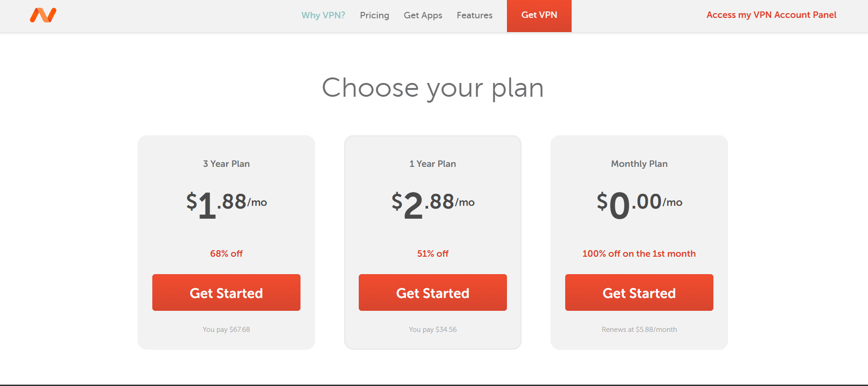
Task: Click the $1.88/mo price
Action: (226, 203)
